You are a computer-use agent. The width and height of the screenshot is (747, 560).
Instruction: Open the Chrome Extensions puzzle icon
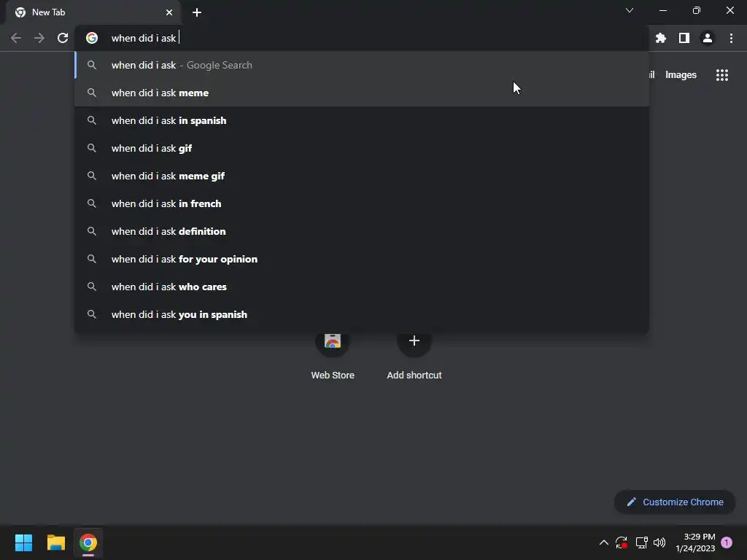(660, 38)
